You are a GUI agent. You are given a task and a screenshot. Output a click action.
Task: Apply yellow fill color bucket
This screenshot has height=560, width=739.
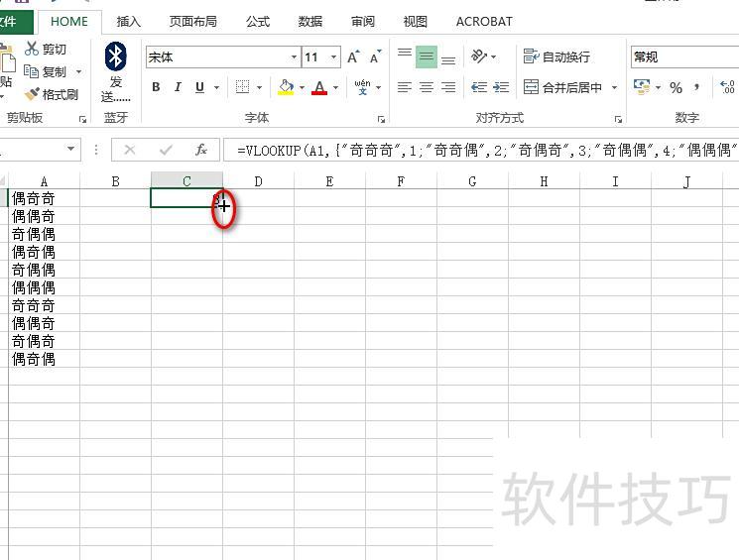pos(286,87)
